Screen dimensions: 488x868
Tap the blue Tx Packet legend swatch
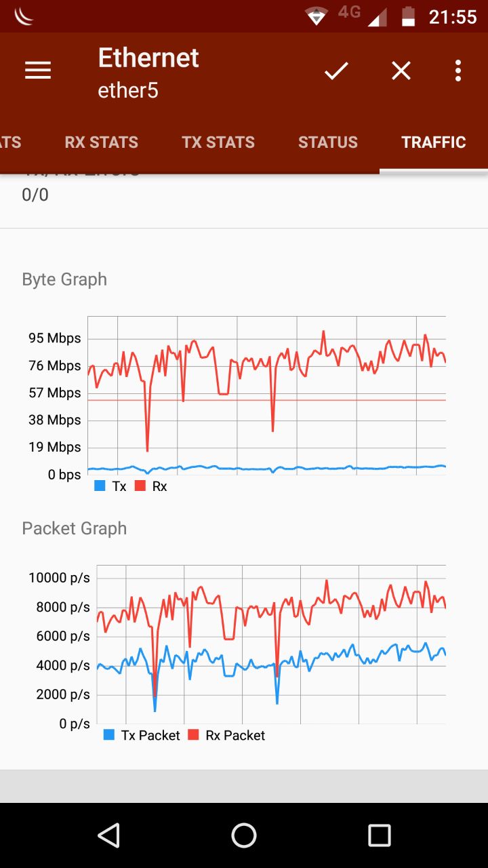tap(109, 735)
